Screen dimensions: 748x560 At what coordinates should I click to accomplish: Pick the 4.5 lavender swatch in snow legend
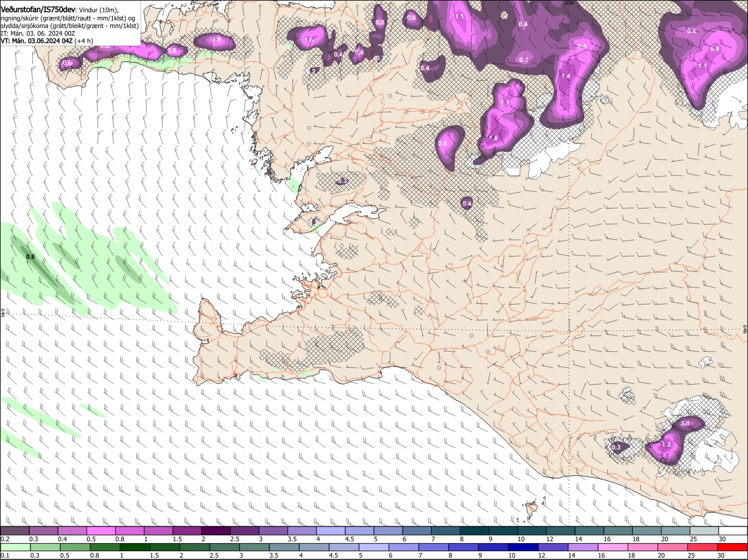click(360, 530)
